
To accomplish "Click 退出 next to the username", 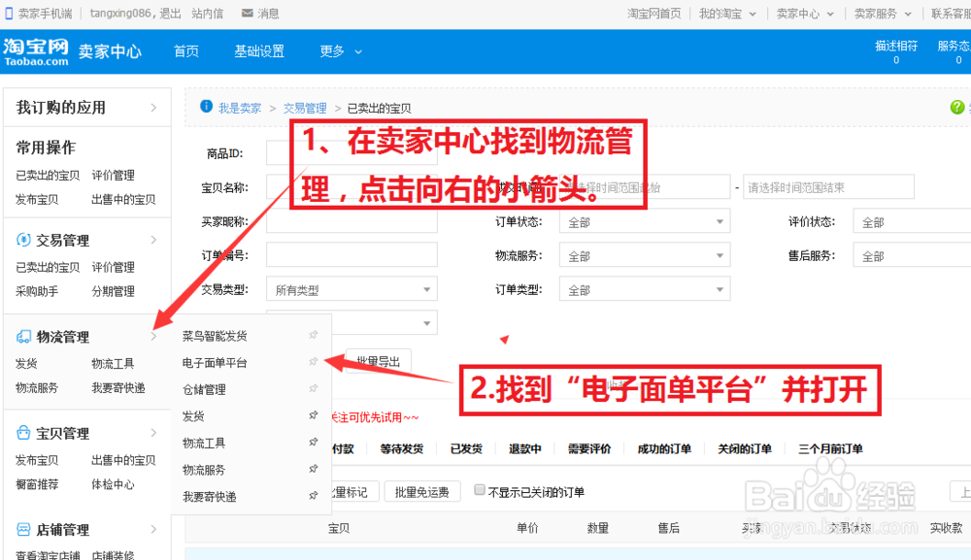I will tap(170, 13).
